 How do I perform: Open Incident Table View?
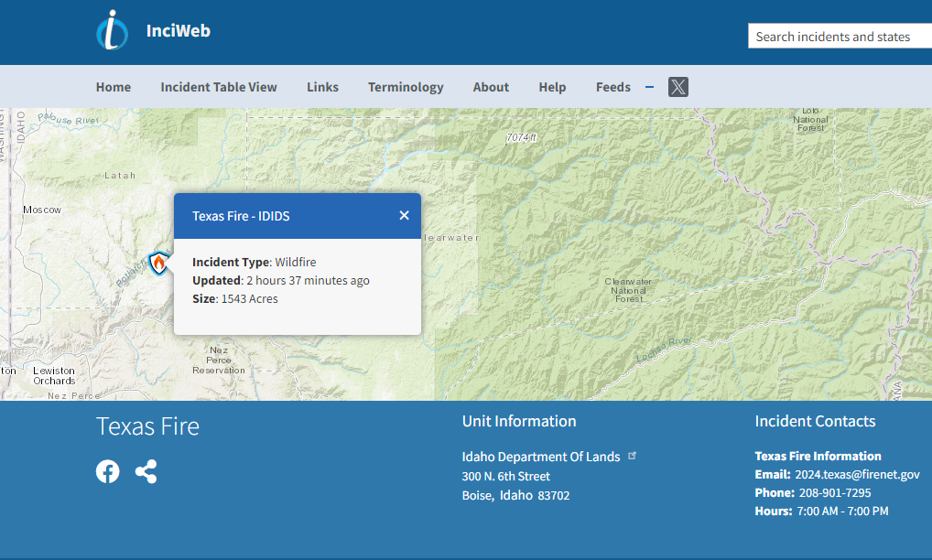click(x=219, y=87)
